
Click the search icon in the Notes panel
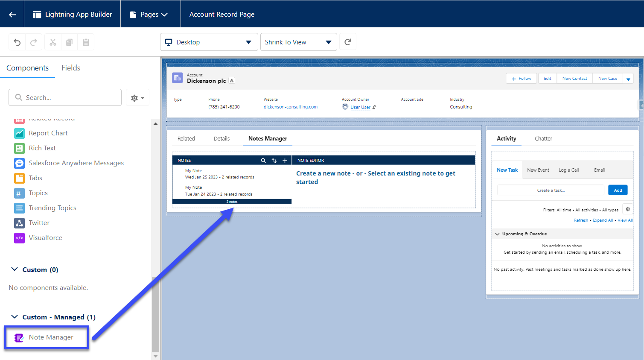(x=264, y=160)
